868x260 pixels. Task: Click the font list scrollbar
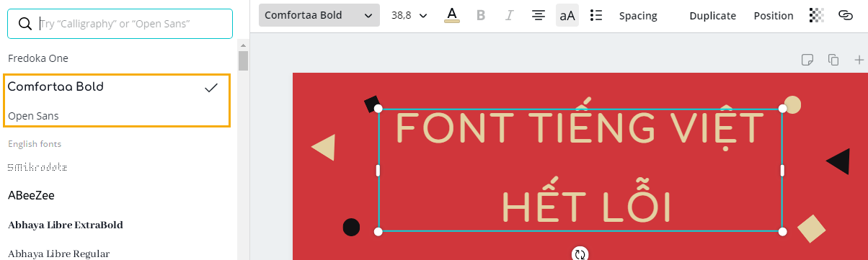243,60
